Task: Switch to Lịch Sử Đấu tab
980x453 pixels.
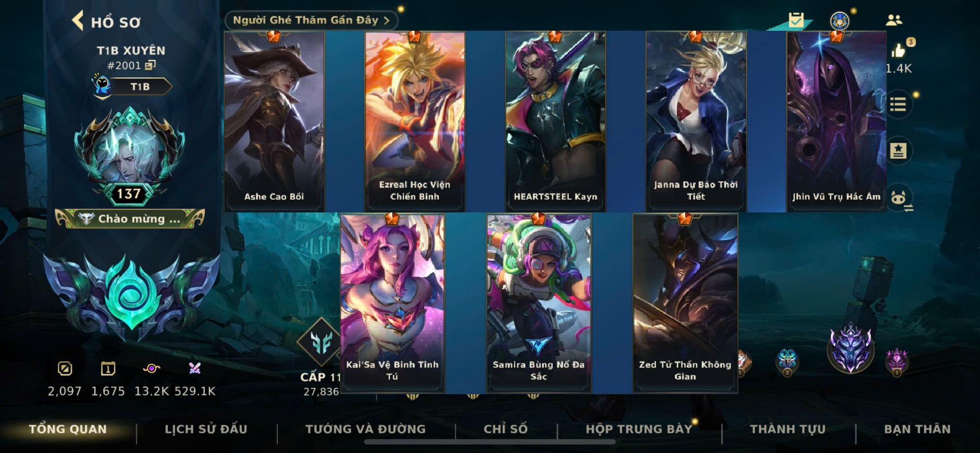Action: pyautogui.click(x=206, y=429)
